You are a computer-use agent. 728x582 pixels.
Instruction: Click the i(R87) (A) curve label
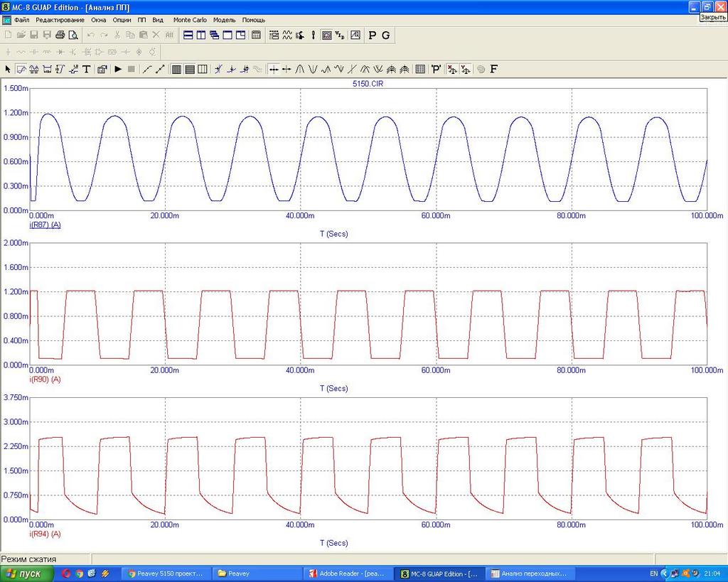pos(45,225)
